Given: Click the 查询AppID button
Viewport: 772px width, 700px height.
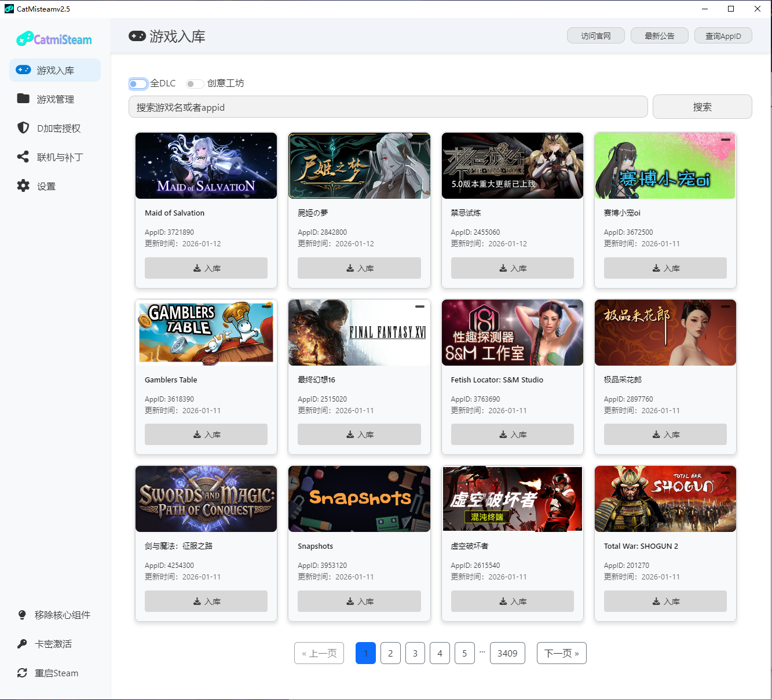Looking at the screenshot, I should pos(723,36).
